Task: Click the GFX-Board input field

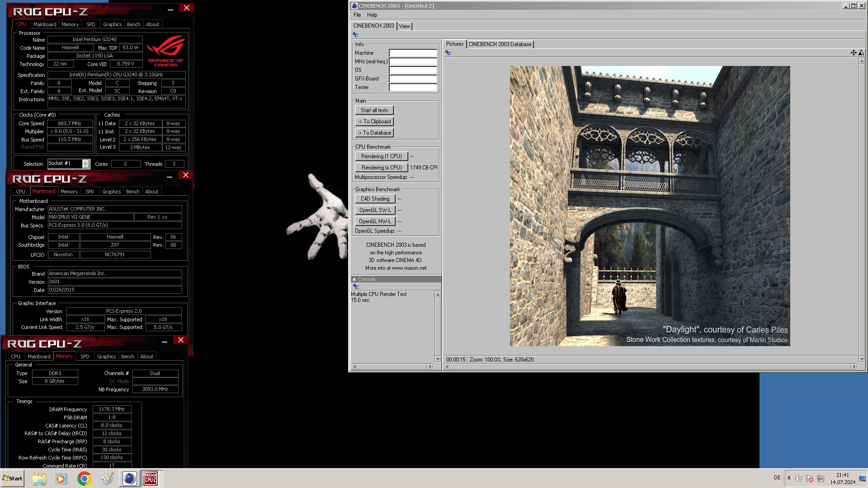Action: [x=413, y=79]
